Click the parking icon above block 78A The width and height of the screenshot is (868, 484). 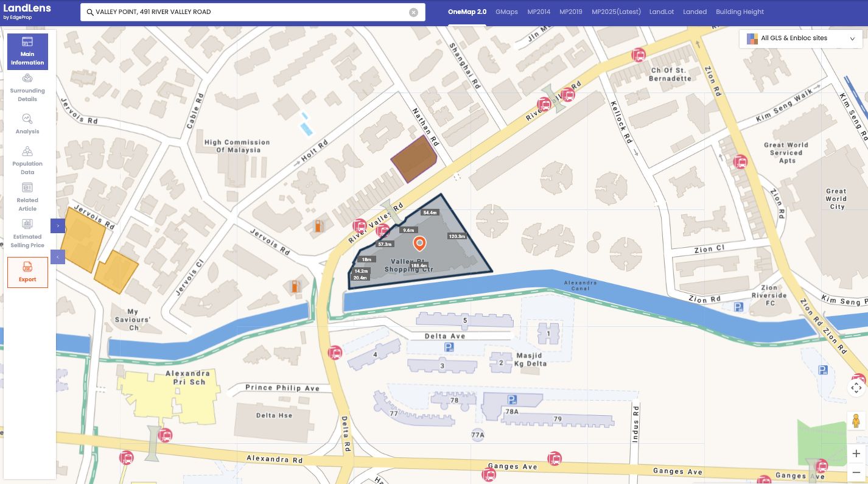(x=513, y=400)
